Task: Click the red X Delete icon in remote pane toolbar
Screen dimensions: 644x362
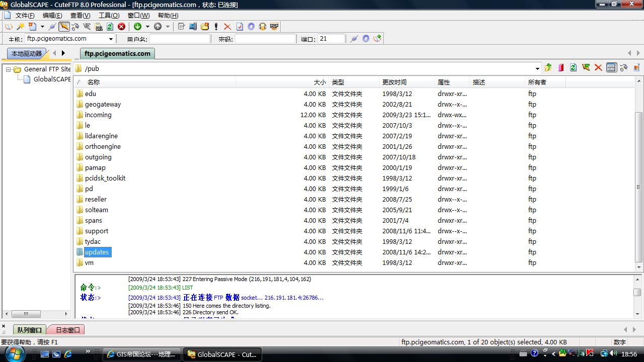Action: (x=598, y=67)
